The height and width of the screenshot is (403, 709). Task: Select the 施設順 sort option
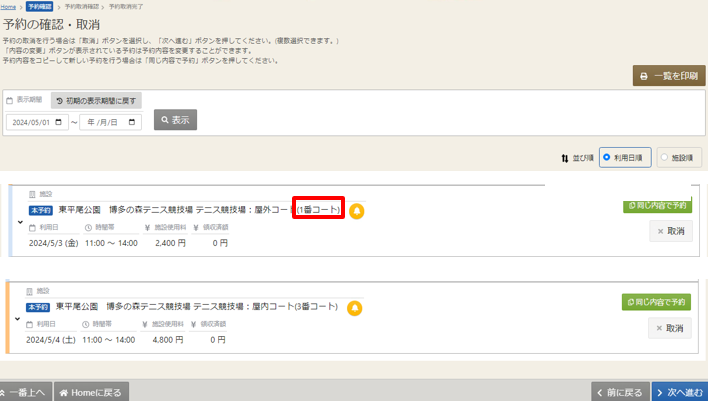click(680, 157)
